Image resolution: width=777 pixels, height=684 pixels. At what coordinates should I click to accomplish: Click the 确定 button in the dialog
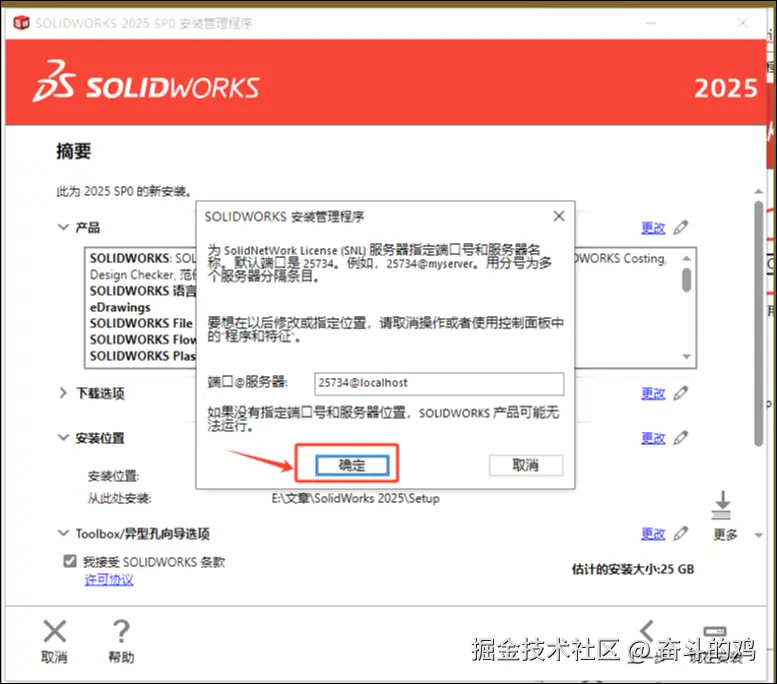pyautogui.click(x=352, y=465)
